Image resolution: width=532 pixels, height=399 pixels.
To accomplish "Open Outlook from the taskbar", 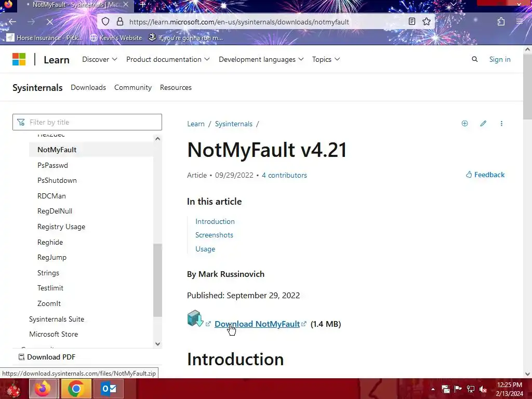I will pyautogui.click(x=109, y=389).
